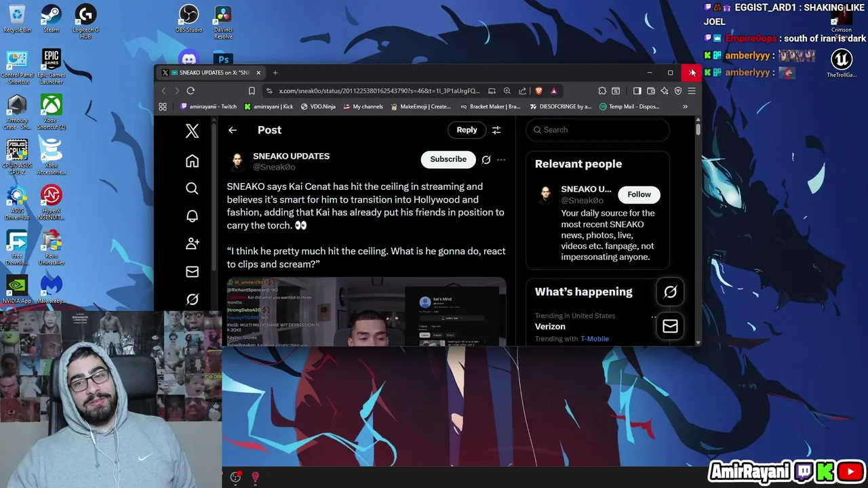Open MakeEmoji bookmark
868x488 pixels.
point(420,106)
